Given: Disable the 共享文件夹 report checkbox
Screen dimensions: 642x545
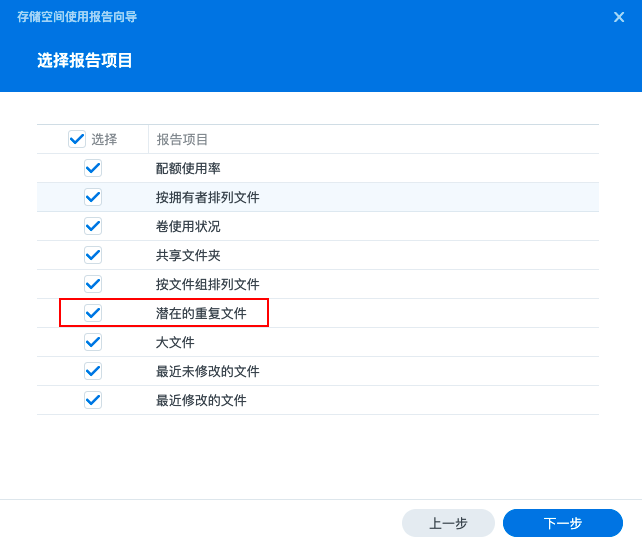Looking at the screenshot, I should click(93, 255).
